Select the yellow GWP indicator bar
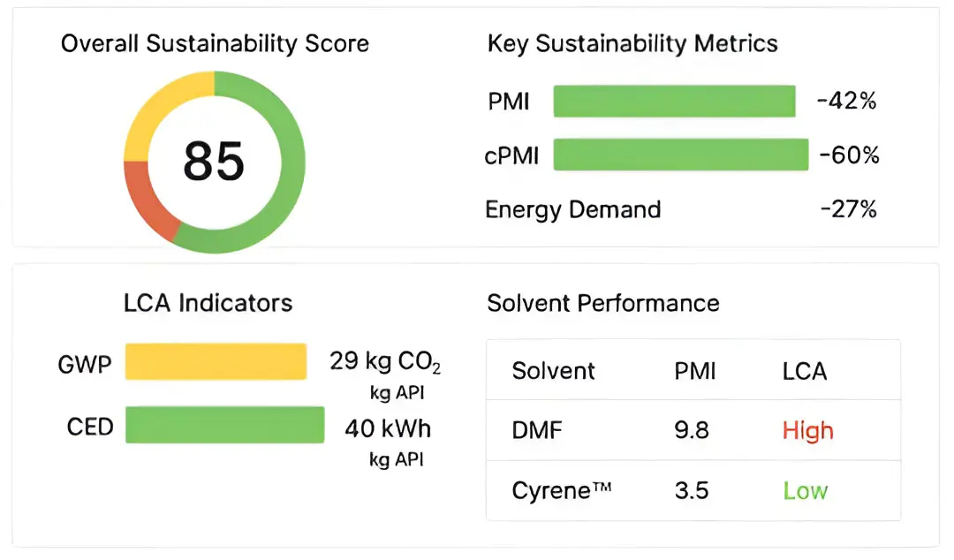The height and width of the screenshot is (560, 954). [x=216, y=362]
